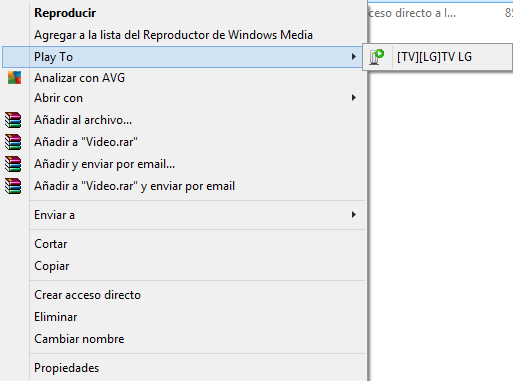Select 'Analizar con AVG'
The image size is (513, 381).
183,78
